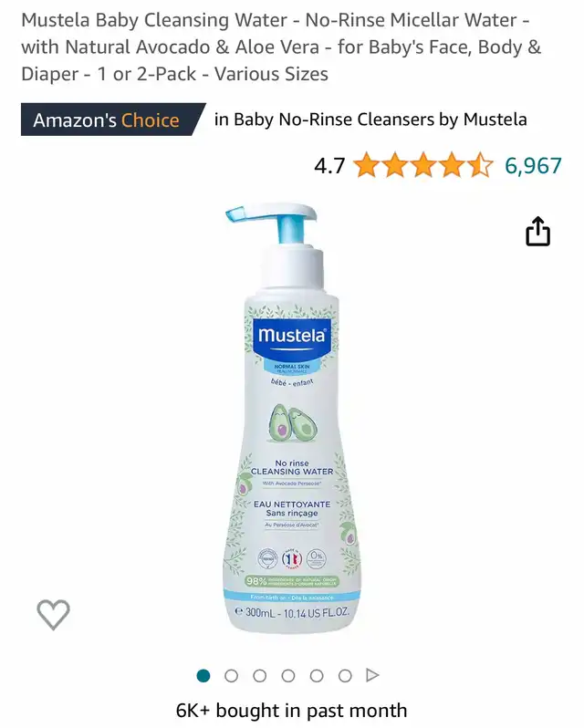Tap the avocado illustration on the bottle
The height and width of the screenshot is (728, 584).
click(x=293, y=422)
